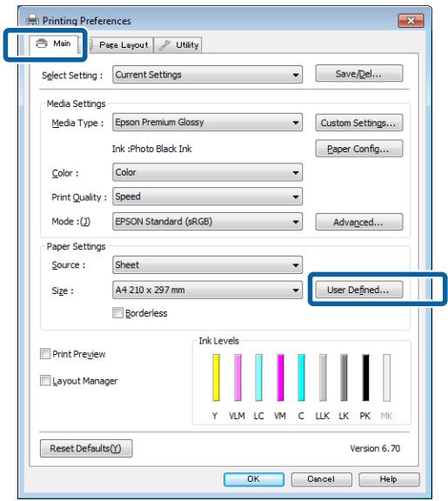The width and height of the screenshot is (448, 501).
Task: Click the 'Paper Settings' group label
Action: [76, 247]
